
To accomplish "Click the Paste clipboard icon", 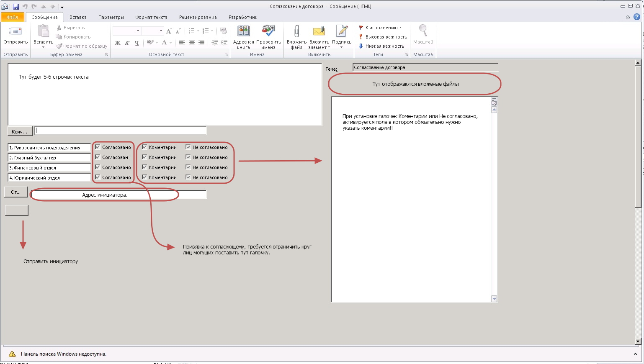I will [43, 31].
